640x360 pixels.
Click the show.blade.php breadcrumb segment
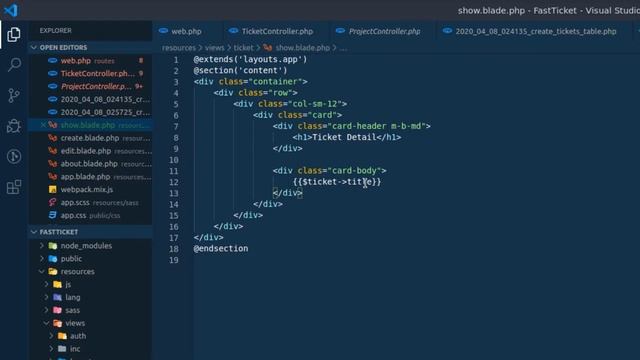pos(302,48)
